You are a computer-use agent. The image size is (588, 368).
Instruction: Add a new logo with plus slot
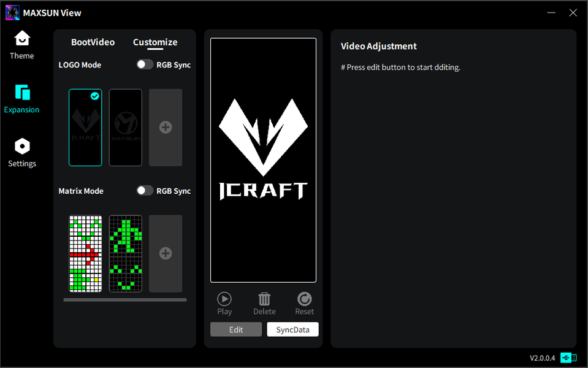pos(166,128)
